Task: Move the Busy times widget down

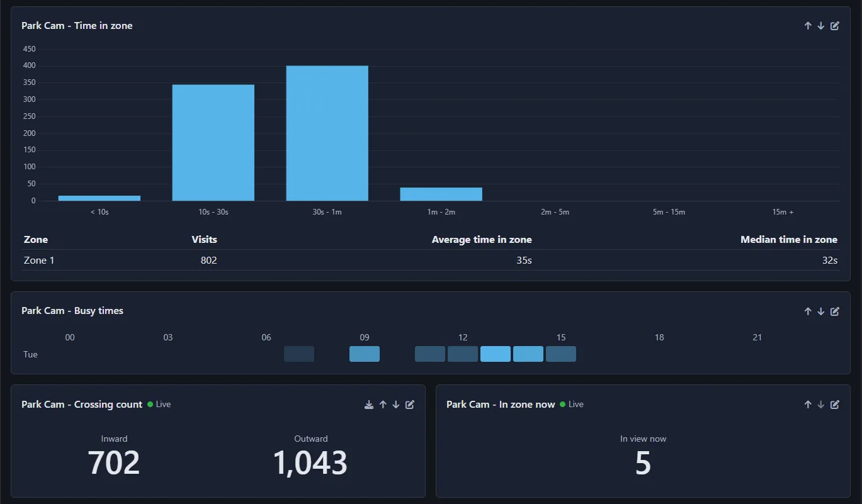Action: click(821, 311)
